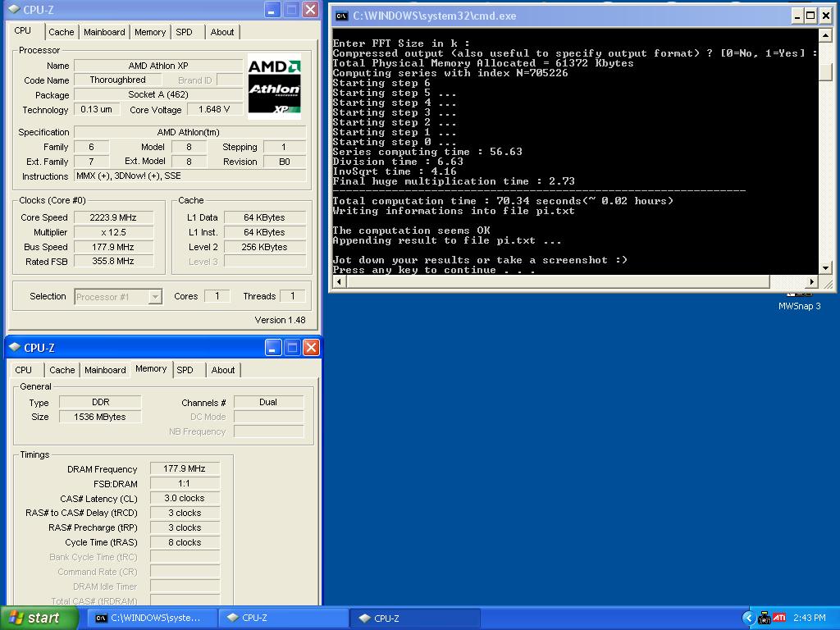The width and height of the screenshot is (840, 630).
Task: Minimize the top CPU-Z window
Action: 272,9
